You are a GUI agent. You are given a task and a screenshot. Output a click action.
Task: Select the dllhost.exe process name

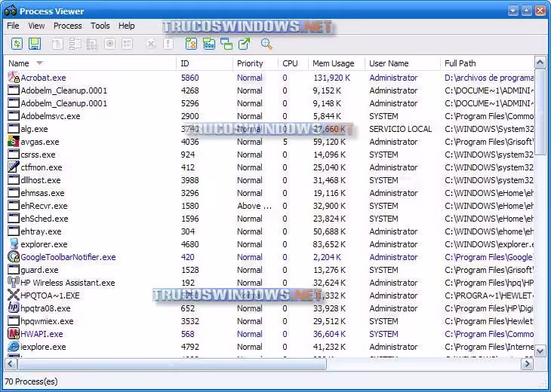point(41,180)
